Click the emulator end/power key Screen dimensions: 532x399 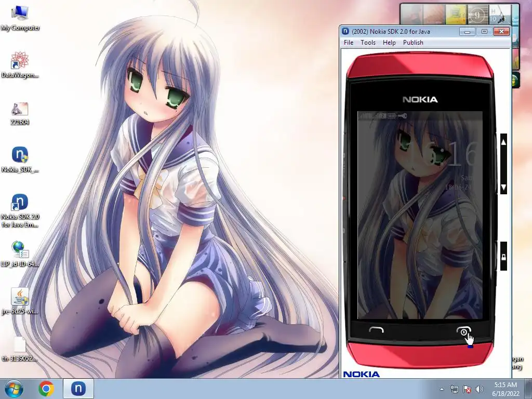tap(463, 331)
